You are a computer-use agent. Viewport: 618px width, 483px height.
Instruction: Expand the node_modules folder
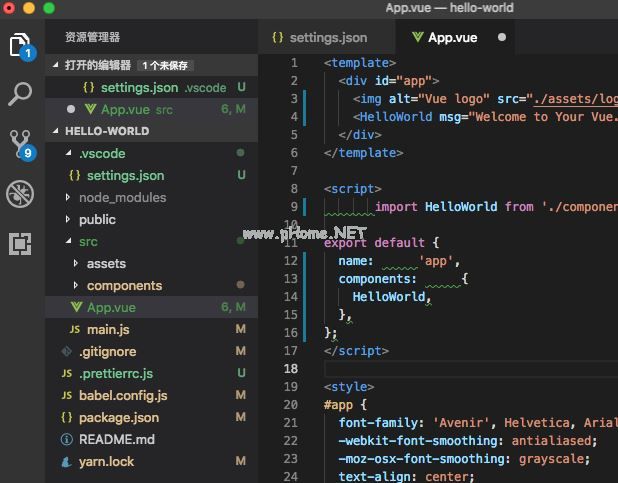[x=68, y=197]
